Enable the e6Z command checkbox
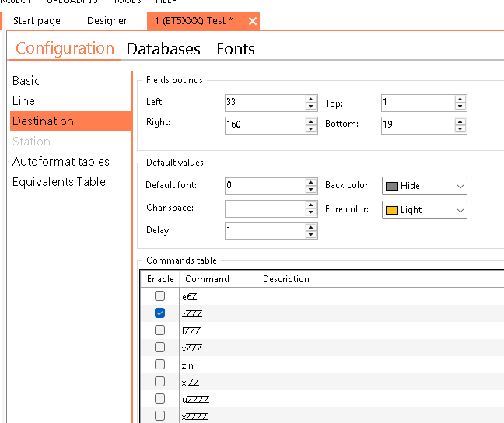This screenshot has width=504, height=423. point(159,296)
